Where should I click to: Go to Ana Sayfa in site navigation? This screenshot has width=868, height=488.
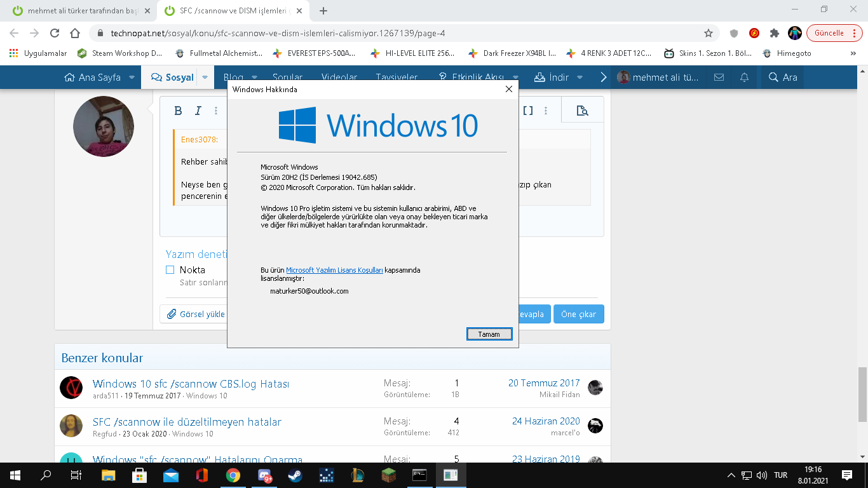pyautogui.click(x=93, y=78)
